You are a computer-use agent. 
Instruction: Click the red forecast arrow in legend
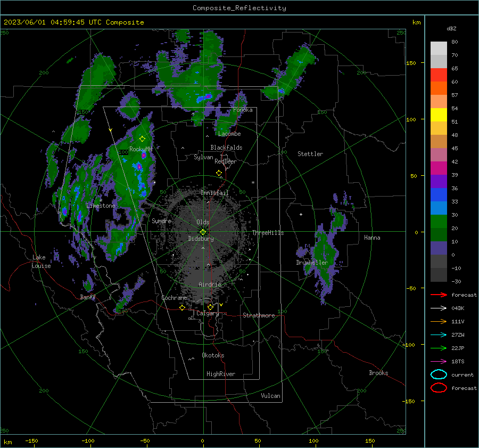439,295
